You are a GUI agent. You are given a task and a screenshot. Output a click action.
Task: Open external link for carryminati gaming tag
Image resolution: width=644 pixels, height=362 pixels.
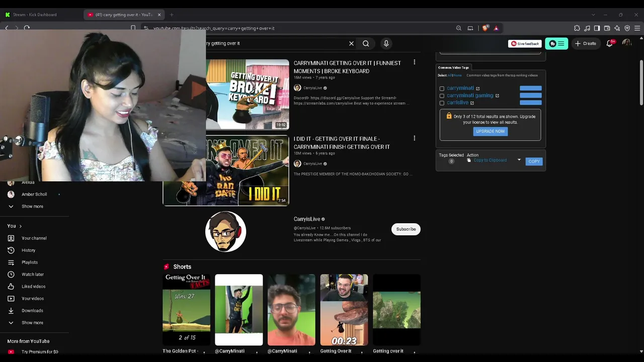point(497,96)
